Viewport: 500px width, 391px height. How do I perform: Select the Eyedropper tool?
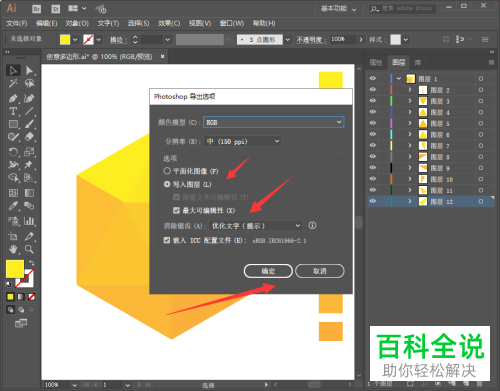(13, 206)
